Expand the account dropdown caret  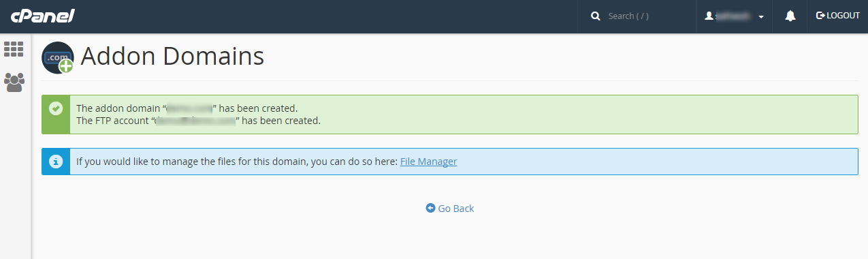(761, 17)
